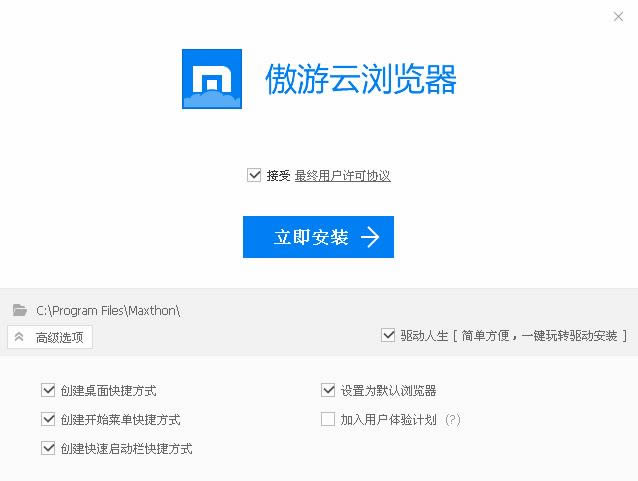Open the 最终用户许可协议 link

[342, 176]
